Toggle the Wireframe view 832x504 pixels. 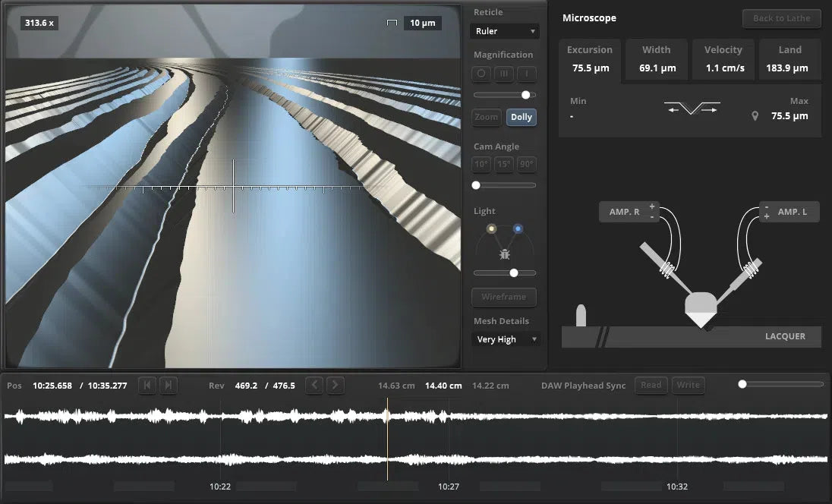(x=504, y=297)
